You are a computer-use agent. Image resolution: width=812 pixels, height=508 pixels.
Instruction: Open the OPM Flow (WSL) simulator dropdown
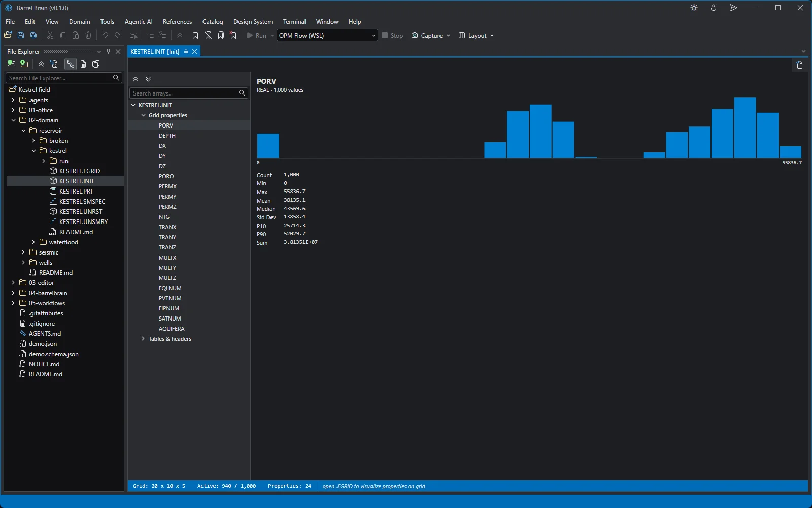327,35
